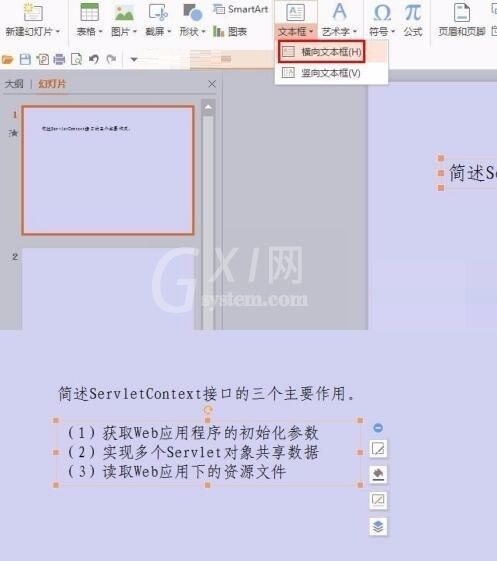The image size is (497, 561).
Task: Choose 竖向文本框(V) from the menu
Action: tap(331, 73)
